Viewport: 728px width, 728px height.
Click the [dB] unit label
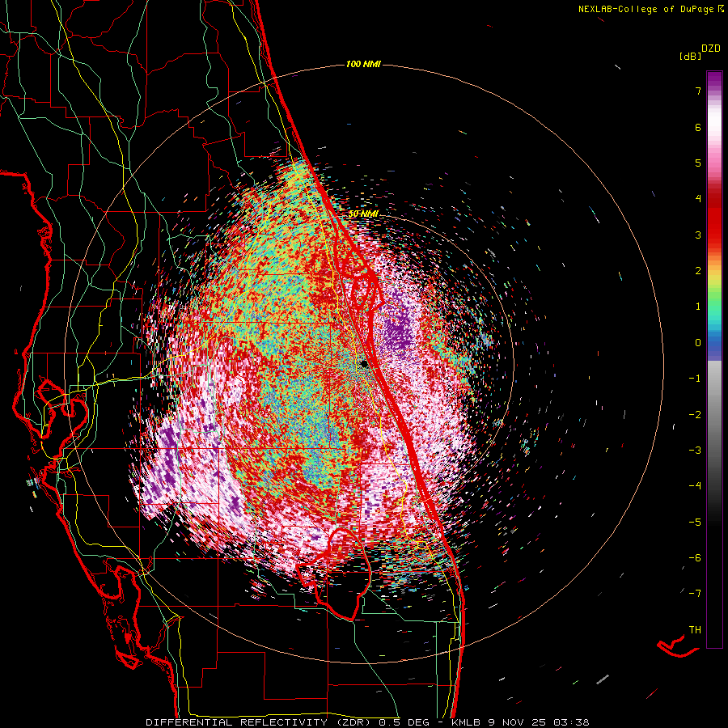(690, 57)
